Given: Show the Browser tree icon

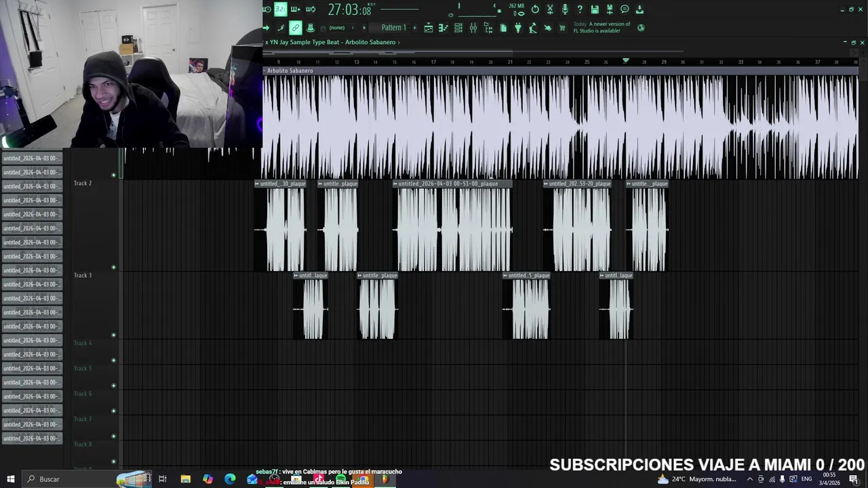Looking at the screenshot, I should 488,28.
